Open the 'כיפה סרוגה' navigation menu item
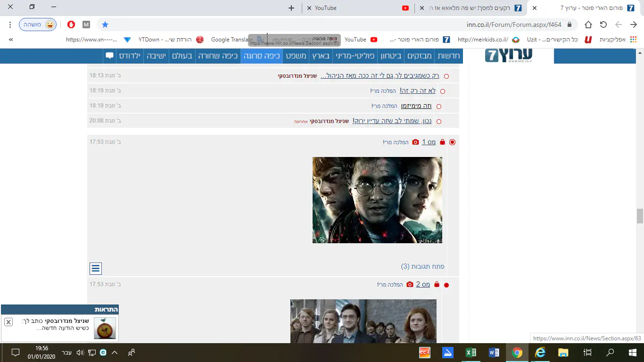The width and height of the screenshot is (644, 362). [262, 56]
